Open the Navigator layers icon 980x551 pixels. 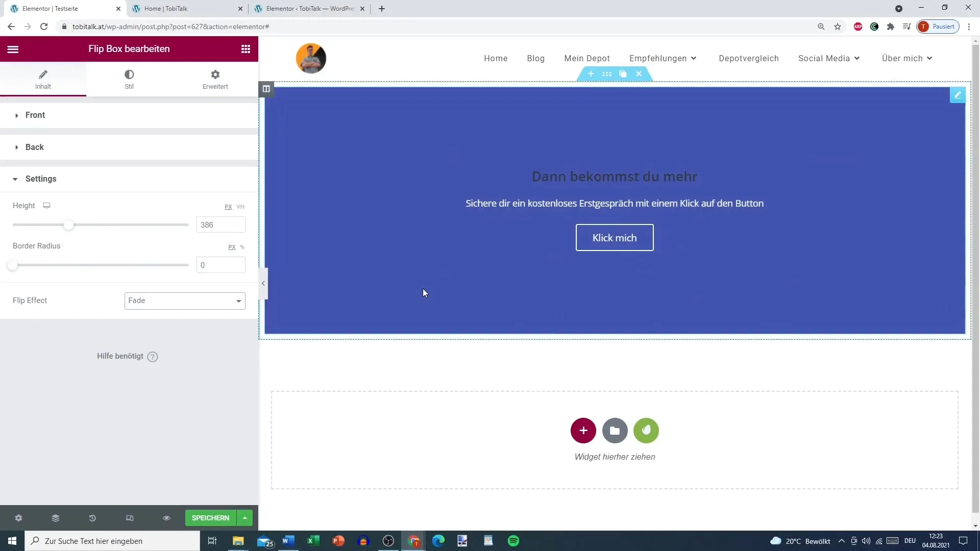pyautogui.click(x=56, y=518)
